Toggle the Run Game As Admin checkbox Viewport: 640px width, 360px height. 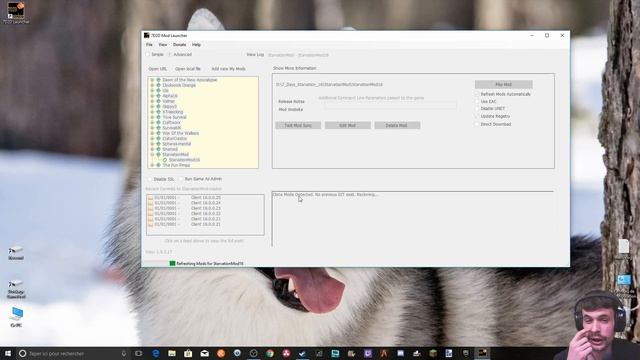click(x=181, y=179)
